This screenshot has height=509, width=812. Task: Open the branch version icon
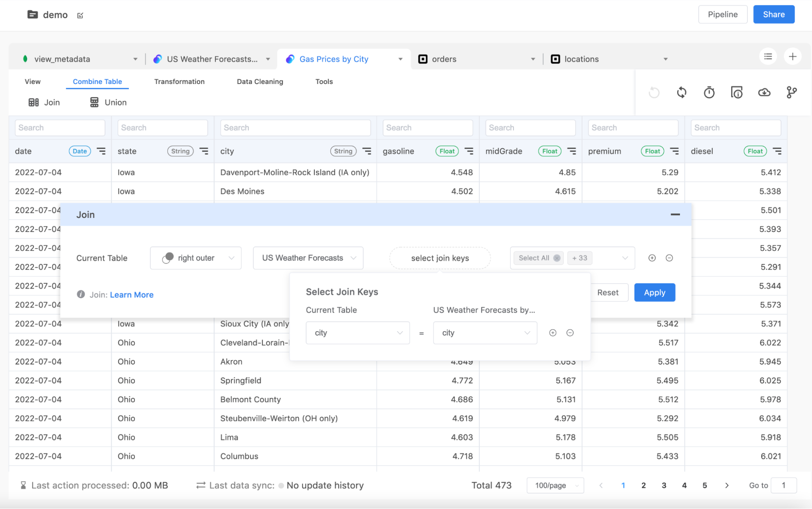[791, 93]
